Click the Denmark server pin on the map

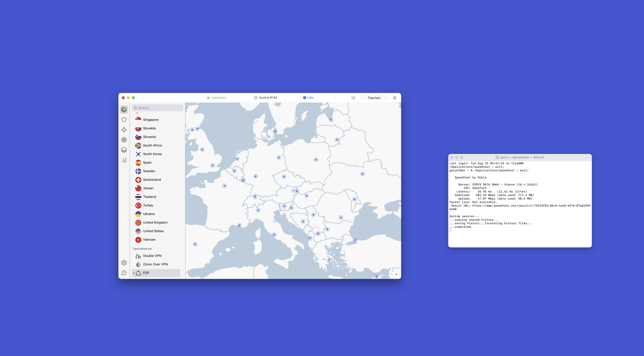point(275,131)
